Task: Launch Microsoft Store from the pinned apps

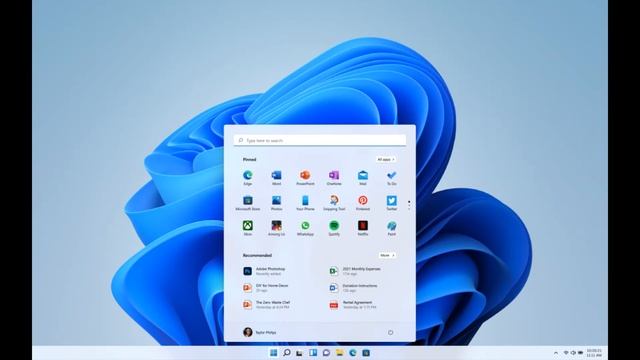Action: coord(248,203)
